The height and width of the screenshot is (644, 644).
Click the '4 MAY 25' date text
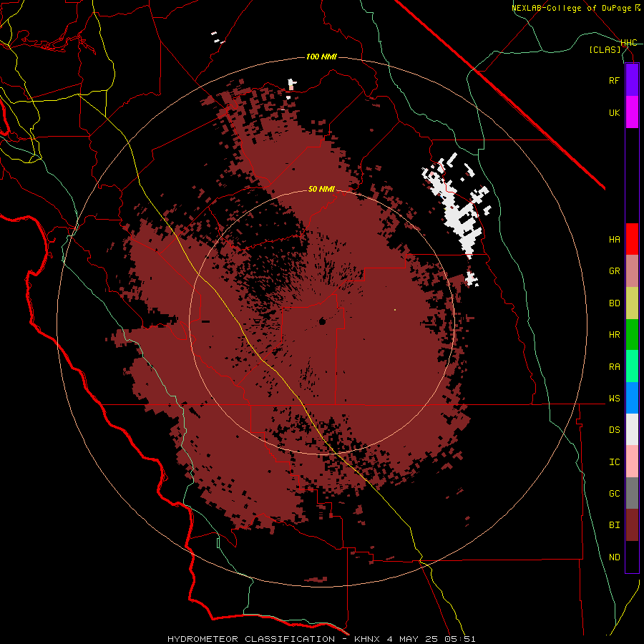(x=411, y=639)
